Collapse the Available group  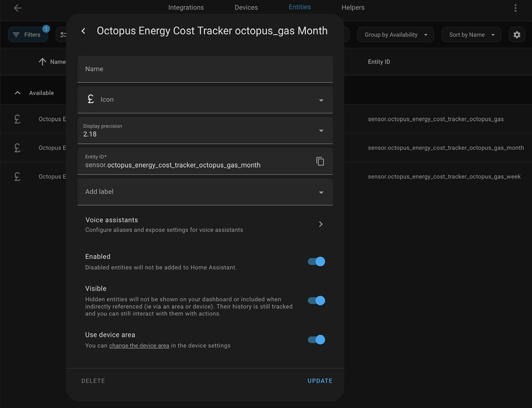pos(17,93)
